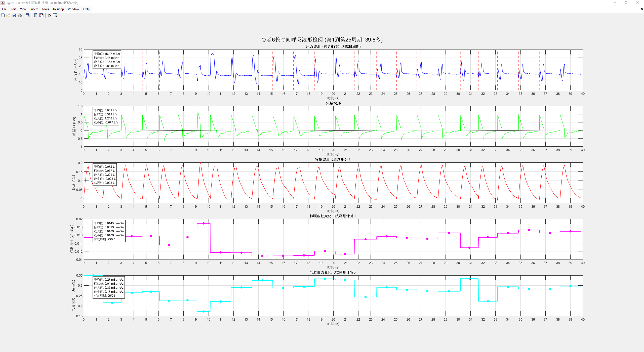Click the flow y-axis label 流量 Q (L/s)

(74, 126)
